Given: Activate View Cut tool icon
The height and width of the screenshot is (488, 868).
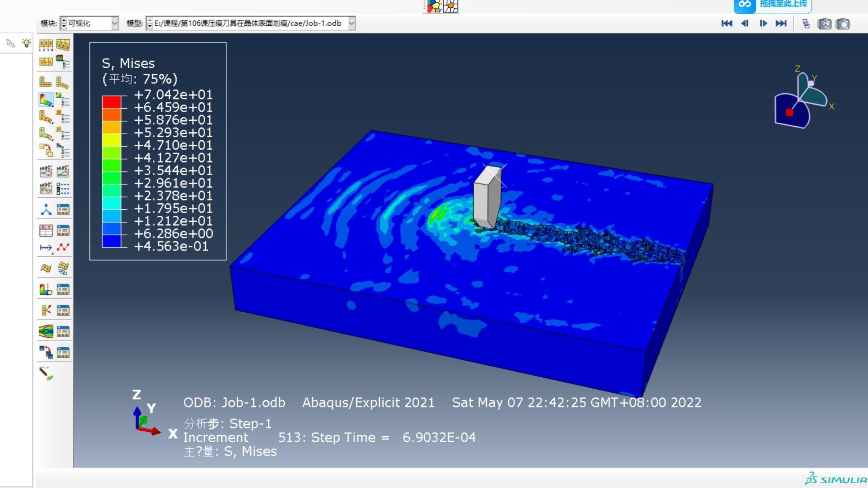Looking at the screenshot, I should click(46, 290).
